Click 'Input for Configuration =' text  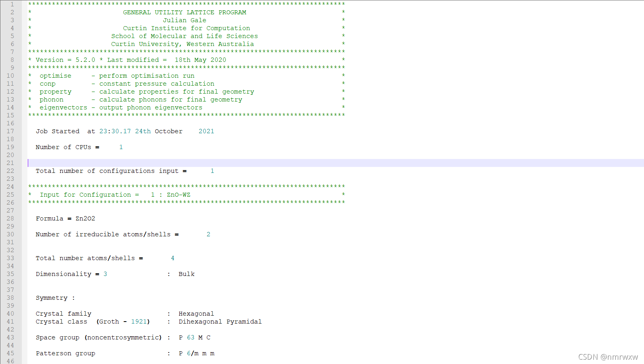tap(89, 195)
